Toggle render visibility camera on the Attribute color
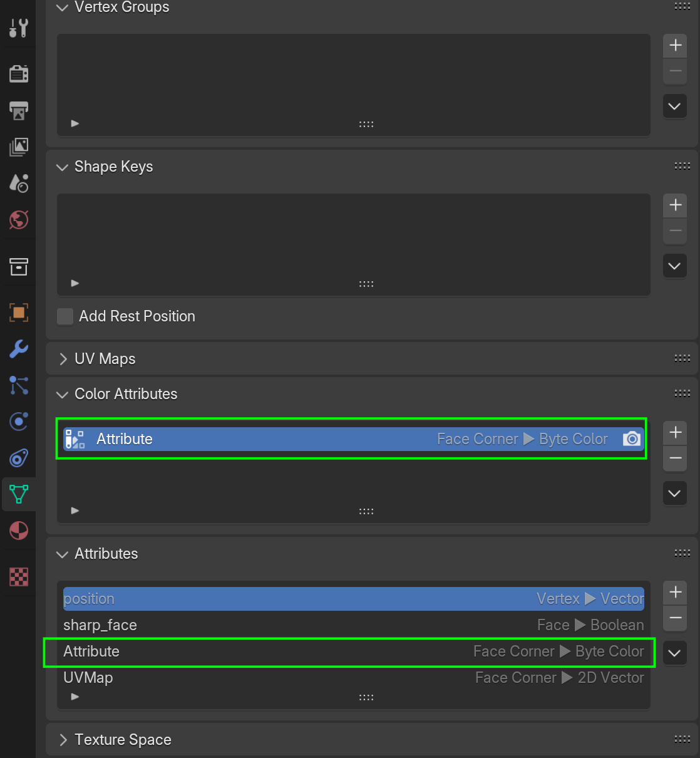 (x=632, y=439)
